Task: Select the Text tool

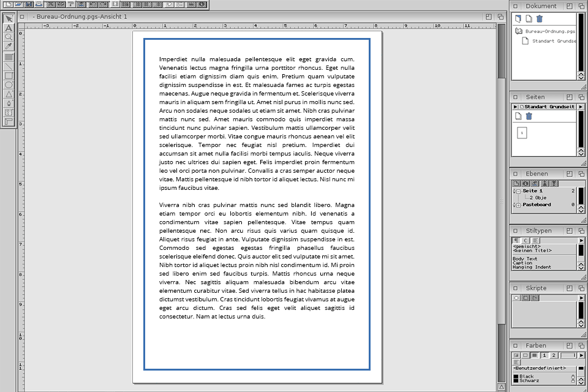Action: coord(9,28)
